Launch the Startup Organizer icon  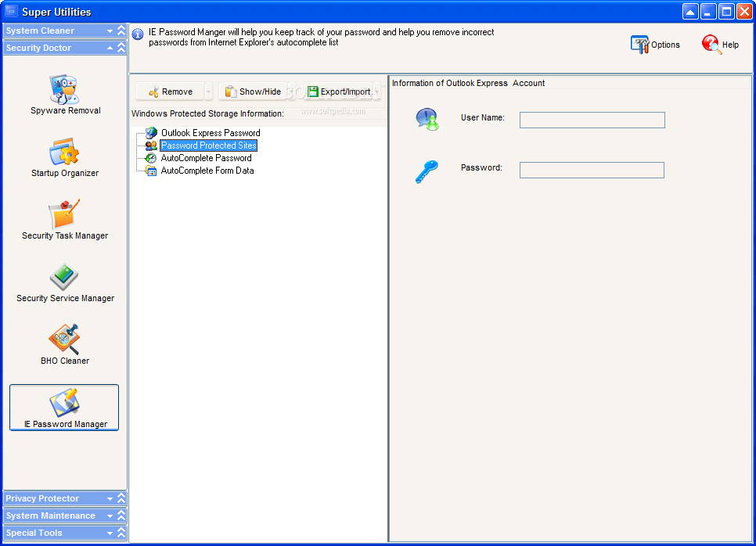(64, 152)
